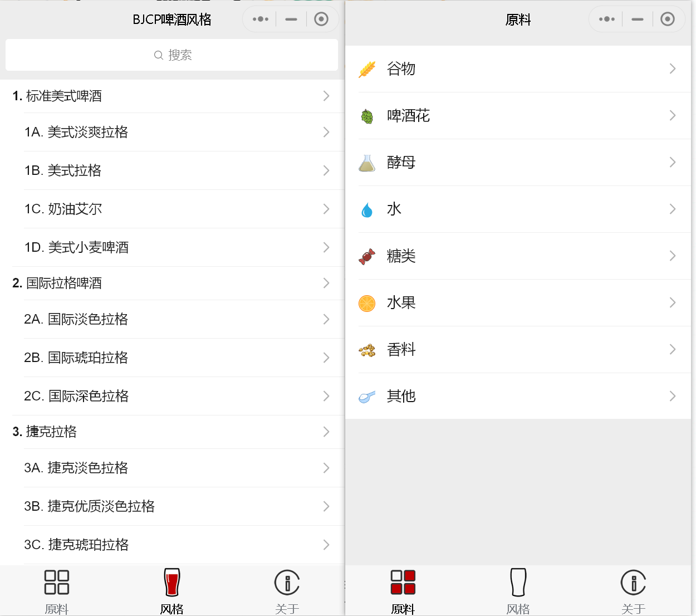Open the 香料 ingredient entry
The height and width of the screenshot is (616, 696).
pyautogui.click(x=518, y=349)
